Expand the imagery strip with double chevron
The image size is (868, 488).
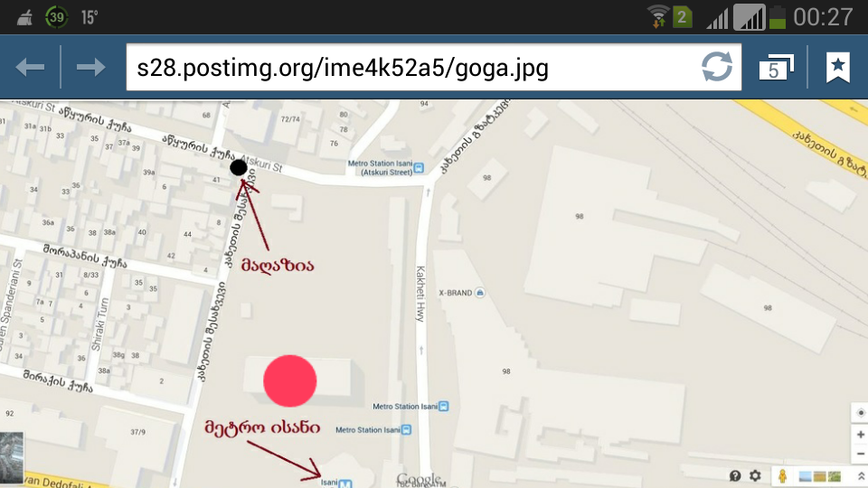(862, 476)
